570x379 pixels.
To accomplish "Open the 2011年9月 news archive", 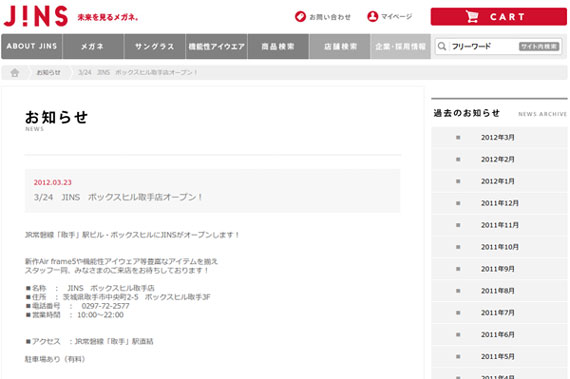I will coord(499,269).
